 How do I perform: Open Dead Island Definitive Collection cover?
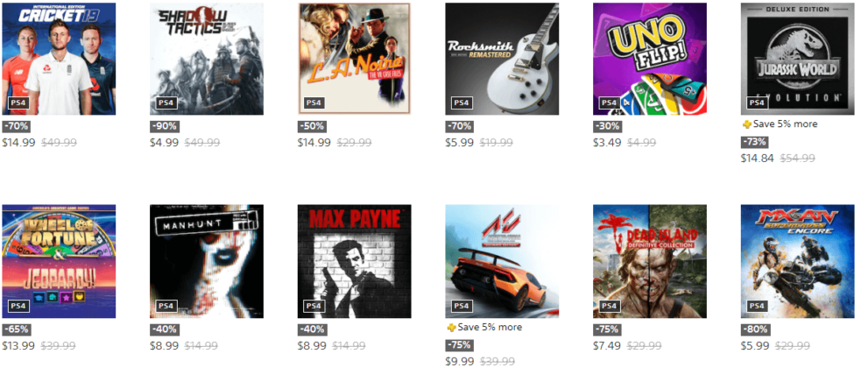tap(650, 261)
